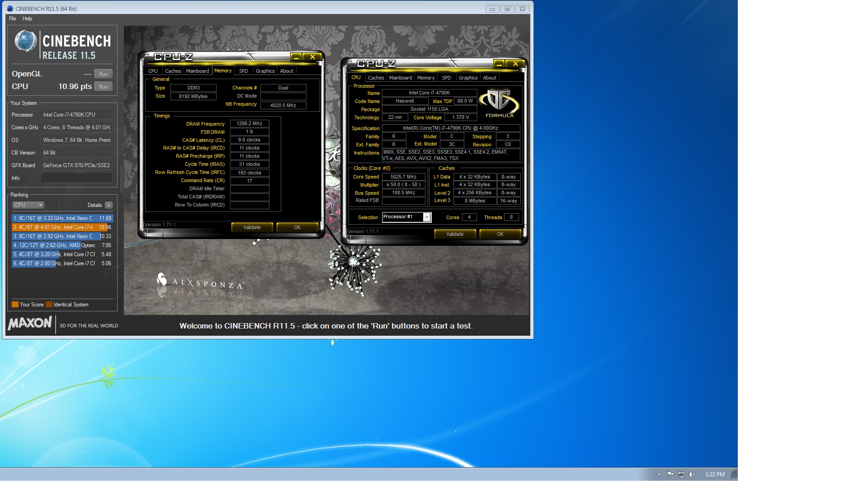Click Validate in the right CPU-Z CPU window
Image resolution: width=868 pixels, height=488 pixels.
coord(455,234)
